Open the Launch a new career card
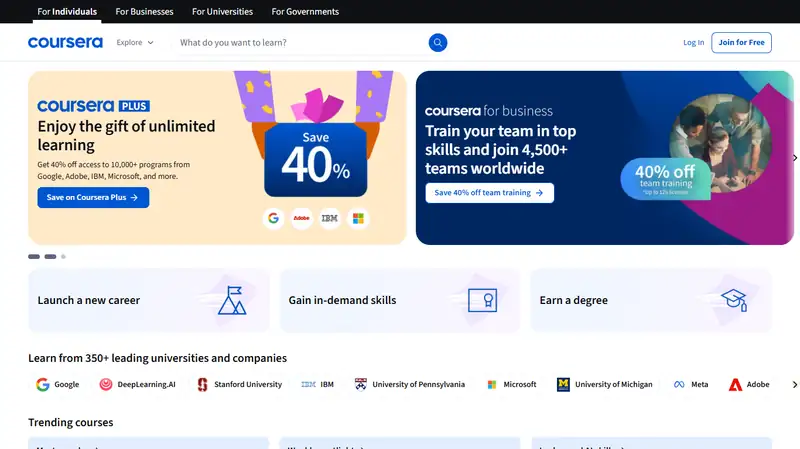The width and height of the screenshot is (800, 449). point(148,301)
